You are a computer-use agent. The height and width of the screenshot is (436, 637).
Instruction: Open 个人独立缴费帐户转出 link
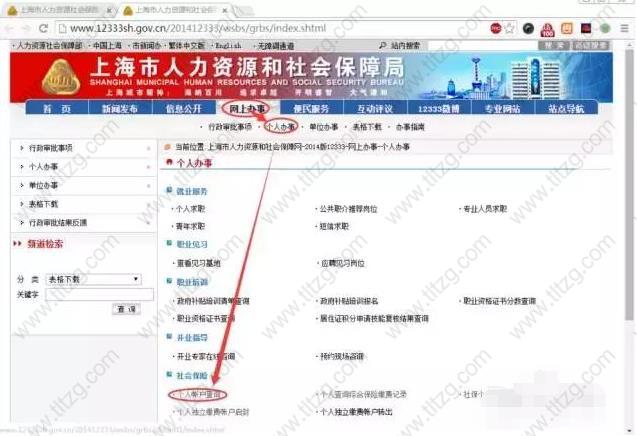356,412
